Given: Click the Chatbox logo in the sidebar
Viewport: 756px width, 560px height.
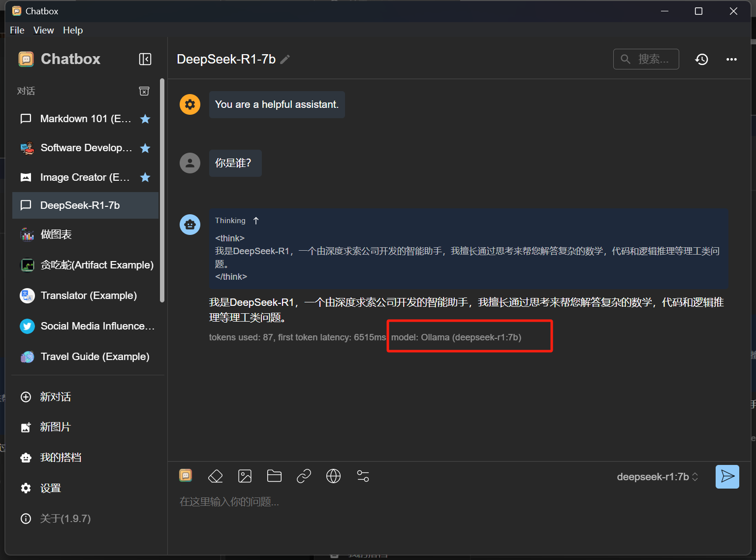Looking at the screenshot, I should pos(26,59).
